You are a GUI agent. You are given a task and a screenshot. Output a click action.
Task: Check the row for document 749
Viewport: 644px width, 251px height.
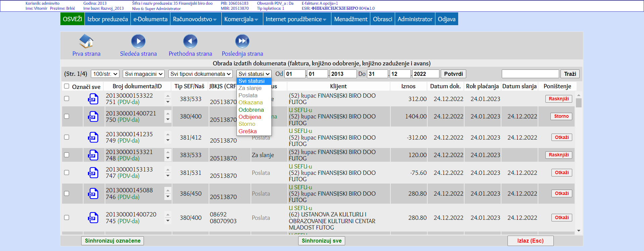coord(66,137)
